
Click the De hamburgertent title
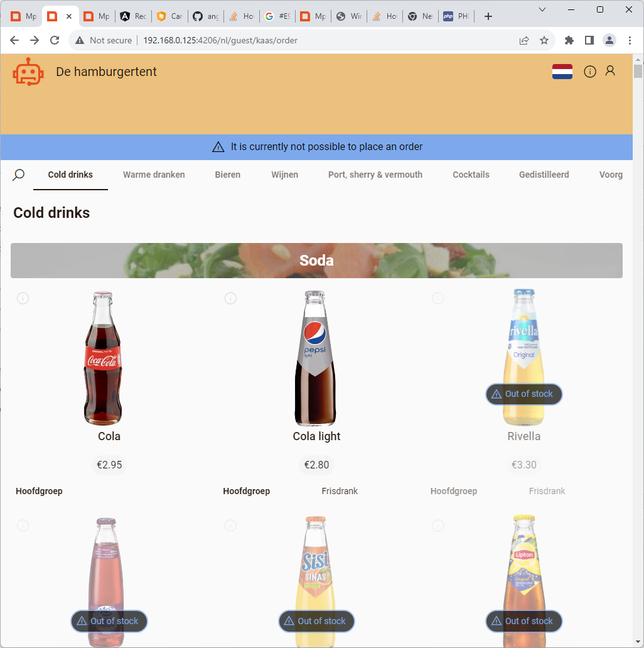pos(106,72)
